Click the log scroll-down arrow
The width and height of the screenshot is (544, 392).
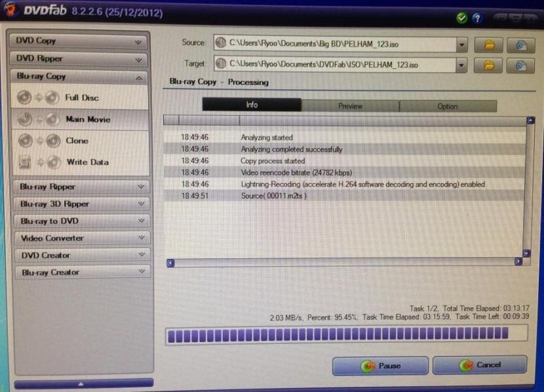[x=527, y=254]
